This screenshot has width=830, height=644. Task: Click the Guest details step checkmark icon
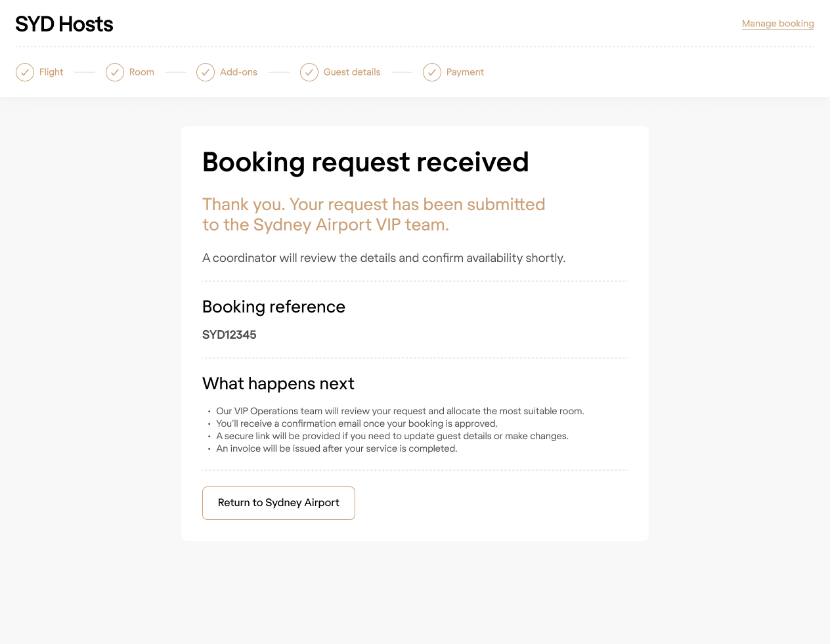tap(309, 72)
